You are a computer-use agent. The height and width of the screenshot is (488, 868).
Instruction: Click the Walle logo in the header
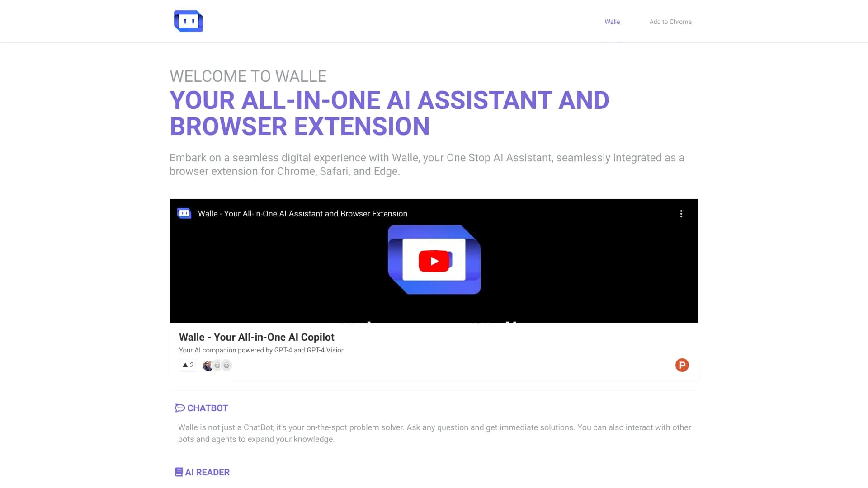pyautogui.click(x=189, y=21)
